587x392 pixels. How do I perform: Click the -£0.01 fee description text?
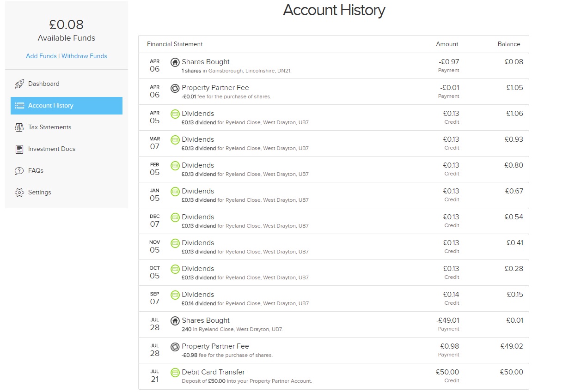pyautogui.click(x=226, y=96)
